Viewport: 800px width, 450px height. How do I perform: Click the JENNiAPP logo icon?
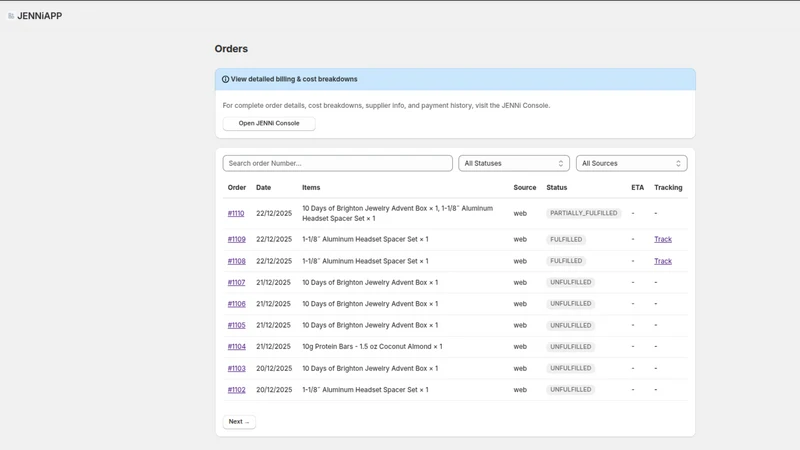point(11,16)
